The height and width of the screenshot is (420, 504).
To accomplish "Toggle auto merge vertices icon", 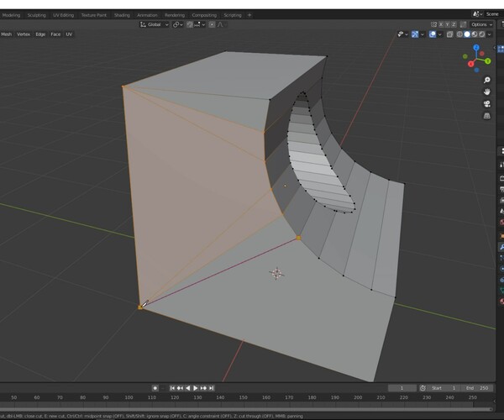I will [x=463, y=24].
